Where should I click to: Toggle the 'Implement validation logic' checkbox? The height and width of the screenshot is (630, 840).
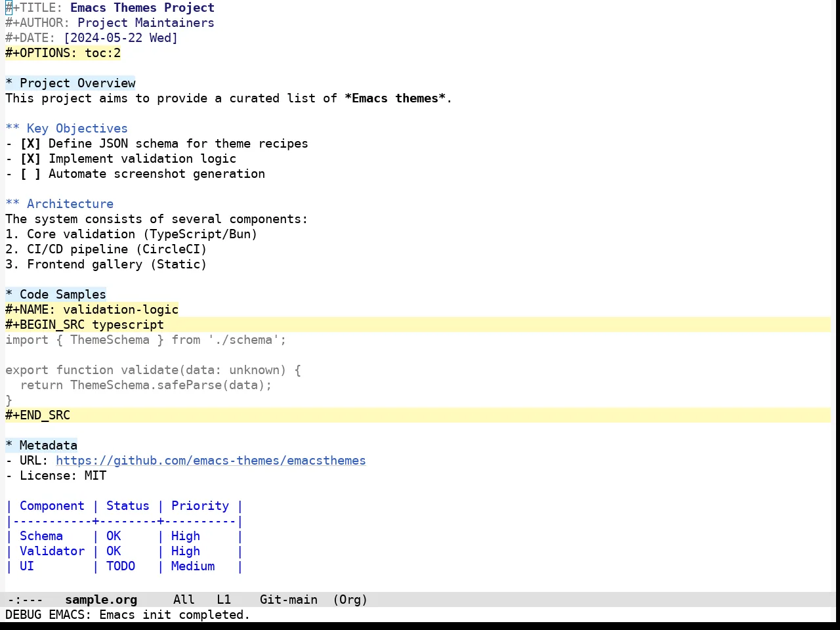[x=30, y=159]
